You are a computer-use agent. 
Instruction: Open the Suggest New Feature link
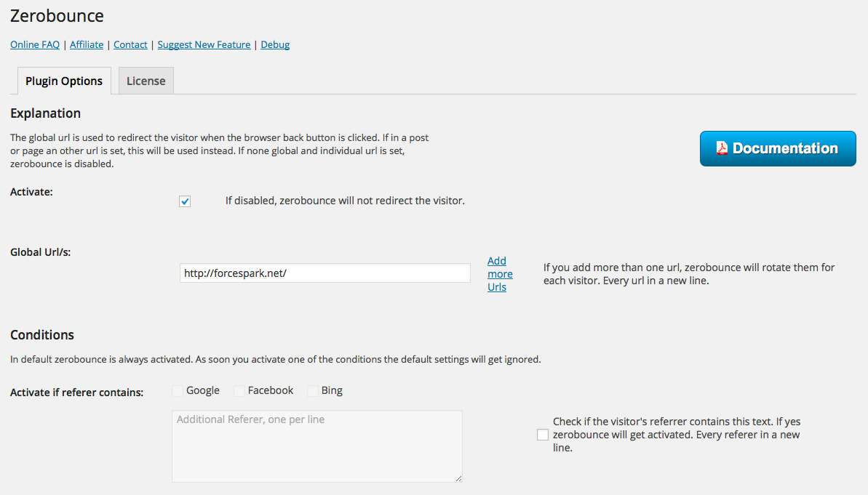[204, 45]
